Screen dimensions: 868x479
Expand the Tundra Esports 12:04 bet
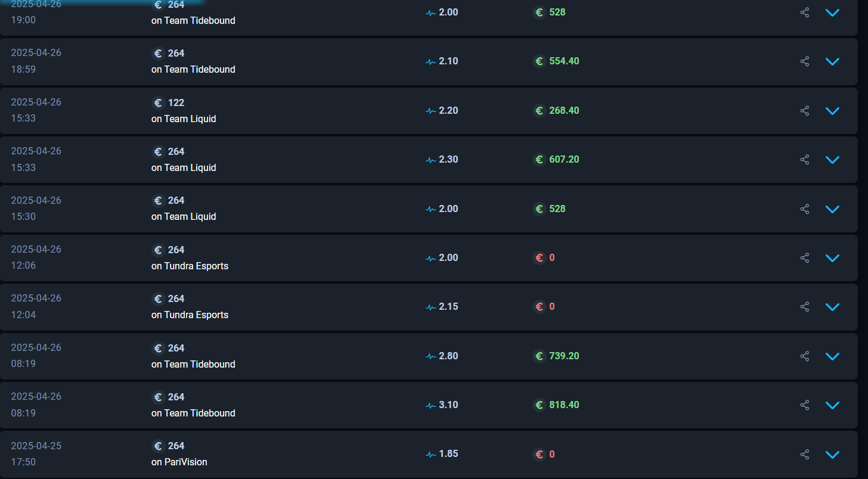832,307
